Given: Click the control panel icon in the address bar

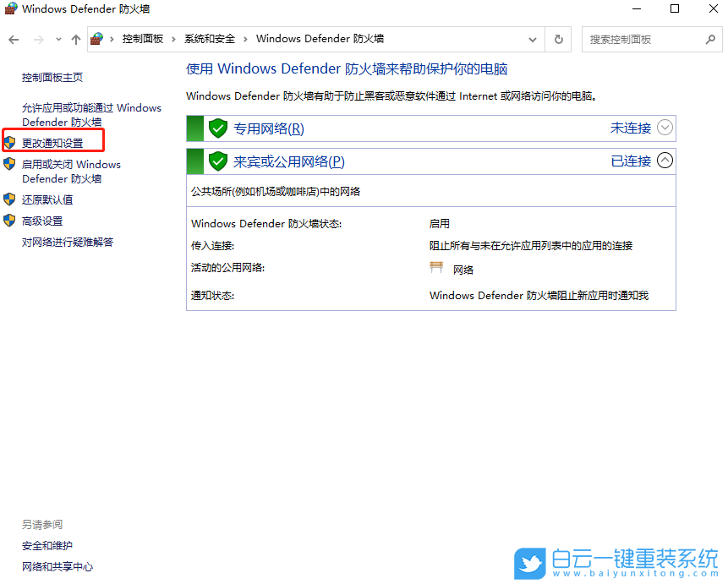Looking at the screenshot, I should click(x=96, y=38).
